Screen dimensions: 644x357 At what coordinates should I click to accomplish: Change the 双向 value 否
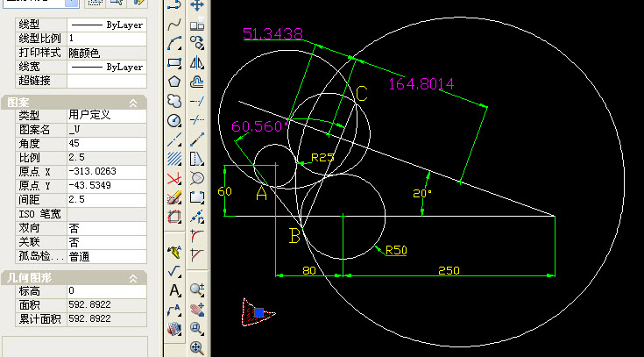[107, 228]
